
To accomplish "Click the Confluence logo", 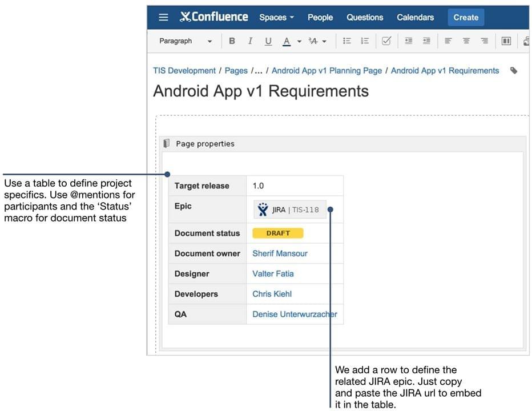I will tap(213, 17).
